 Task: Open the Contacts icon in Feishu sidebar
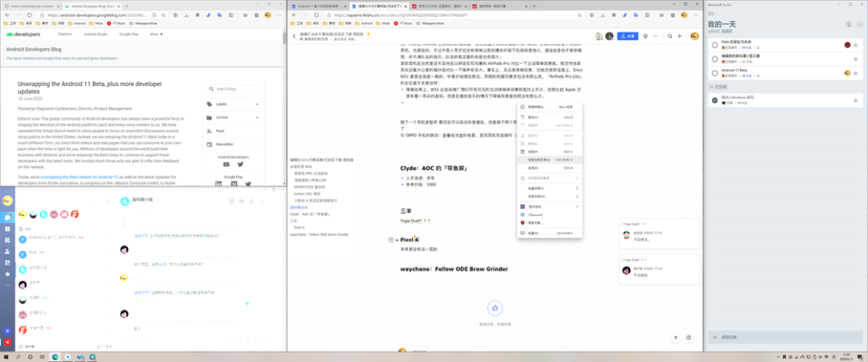click(8, 251)
